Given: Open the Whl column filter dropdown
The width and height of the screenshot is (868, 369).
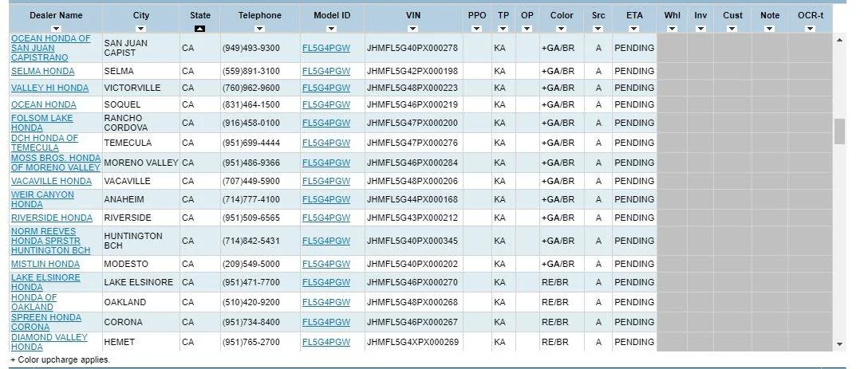Looking at the screenshot, I should 672,29.
